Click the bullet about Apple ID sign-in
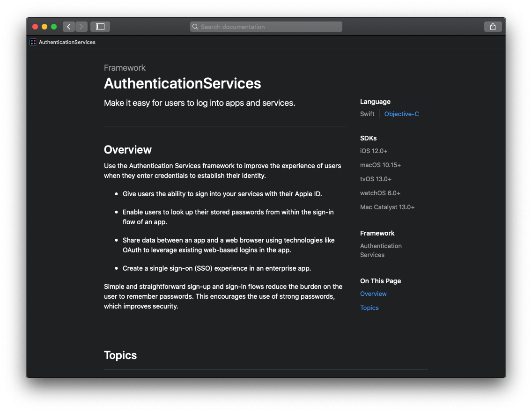 click(x=222, y=194)
